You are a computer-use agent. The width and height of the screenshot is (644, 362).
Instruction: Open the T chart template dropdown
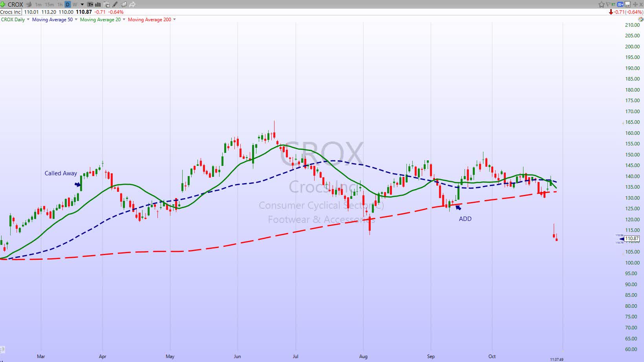pos(90,4)
